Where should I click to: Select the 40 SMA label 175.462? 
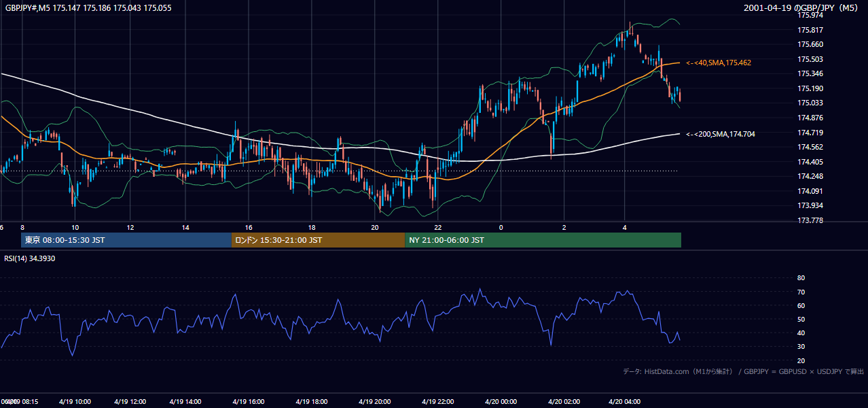click(719, 63)
